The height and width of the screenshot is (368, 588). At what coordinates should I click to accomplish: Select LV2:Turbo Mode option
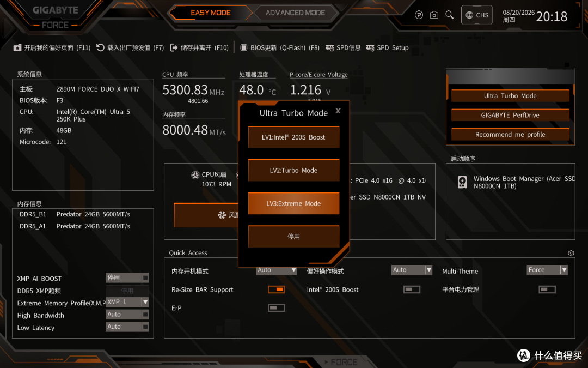pos(293,170)
